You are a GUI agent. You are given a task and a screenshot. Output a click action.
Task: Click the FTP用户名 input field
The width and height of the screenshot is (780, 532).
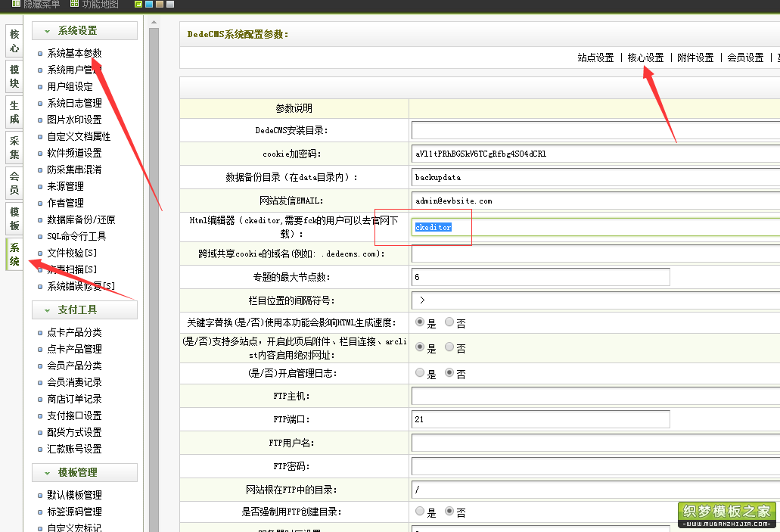595,443
